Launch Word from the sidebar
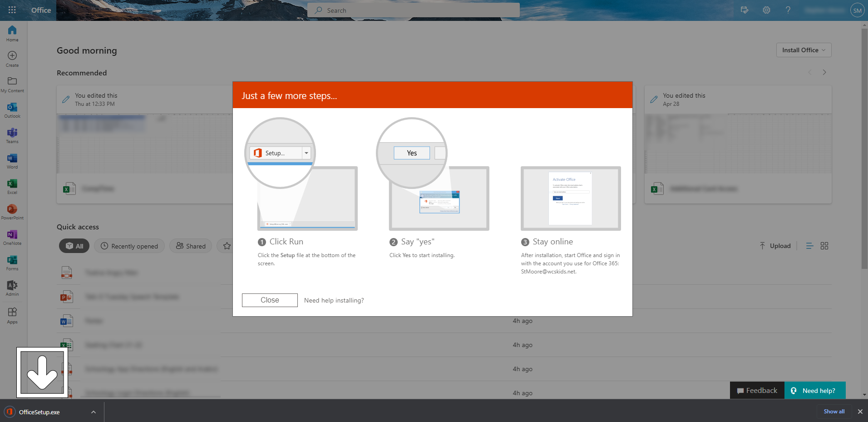 pyautogui.click(x=12, y=160)
